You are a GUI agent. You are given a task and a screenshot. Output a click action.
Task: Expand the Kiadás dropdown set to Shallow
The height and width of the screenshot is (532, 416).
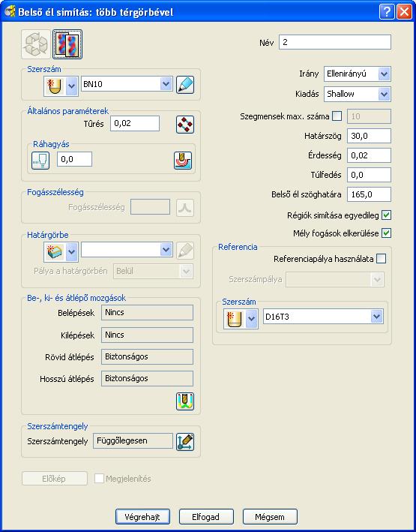click(x=358, y=94)
